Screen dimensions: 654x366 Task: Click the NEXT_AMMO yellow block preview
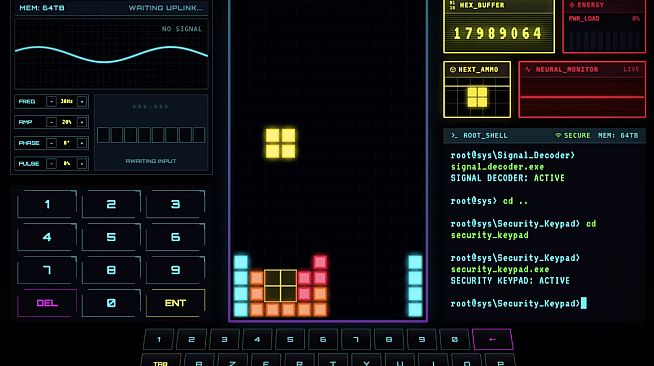click(478, 97)
